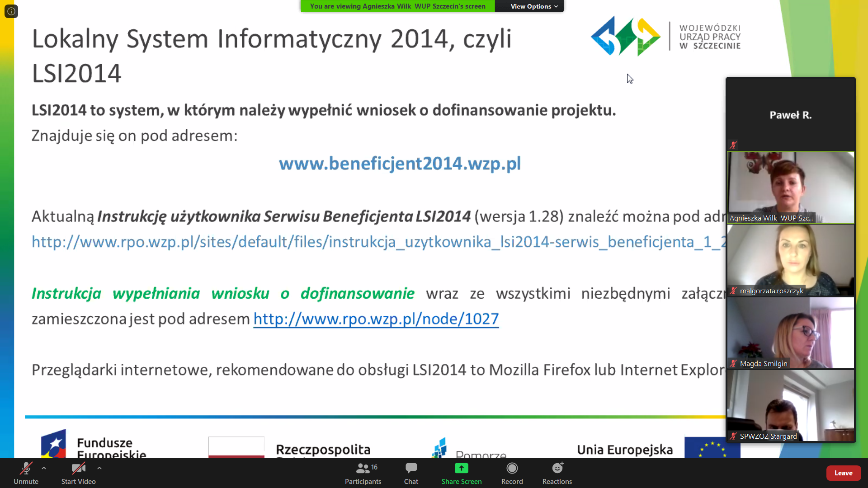
Task: Follow the rpo.wzp.pl/node/1027 link
Action: click(376, 319)
